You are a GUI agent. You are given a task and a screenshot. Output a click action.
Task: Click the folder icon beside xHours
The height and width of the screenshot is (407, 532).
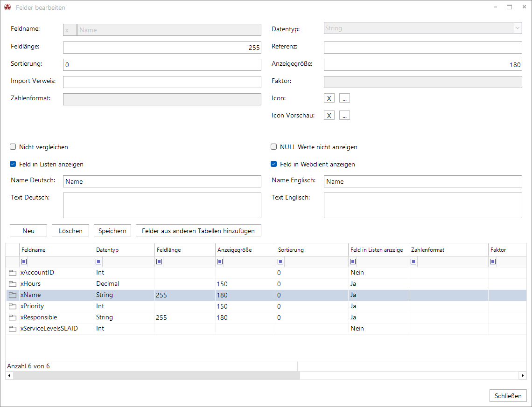tap(13, 284)
